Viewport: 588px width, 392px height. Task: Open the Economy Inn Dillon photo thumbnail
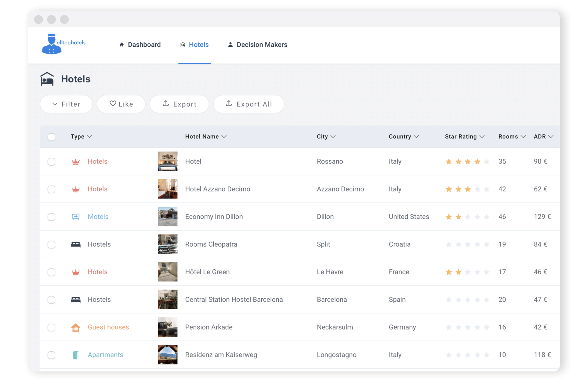tap(168, 217)
